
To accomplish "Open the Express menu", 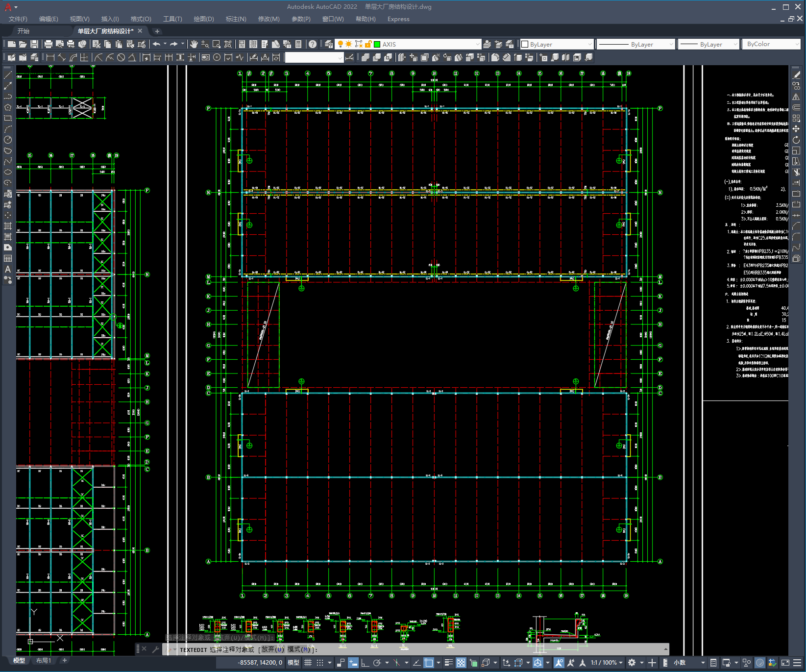I will (x=398, y=19).
